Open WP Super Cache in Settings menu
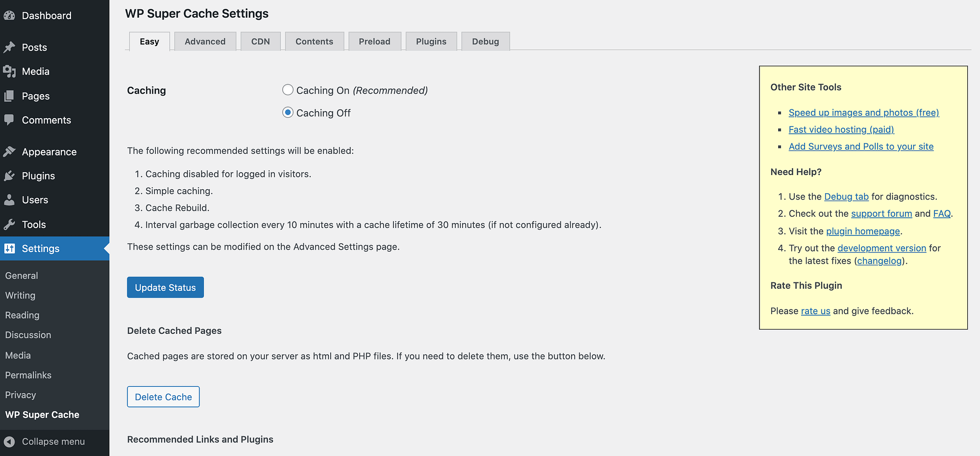Viewport: 980px width, 456px height. (x=42, y=414)
